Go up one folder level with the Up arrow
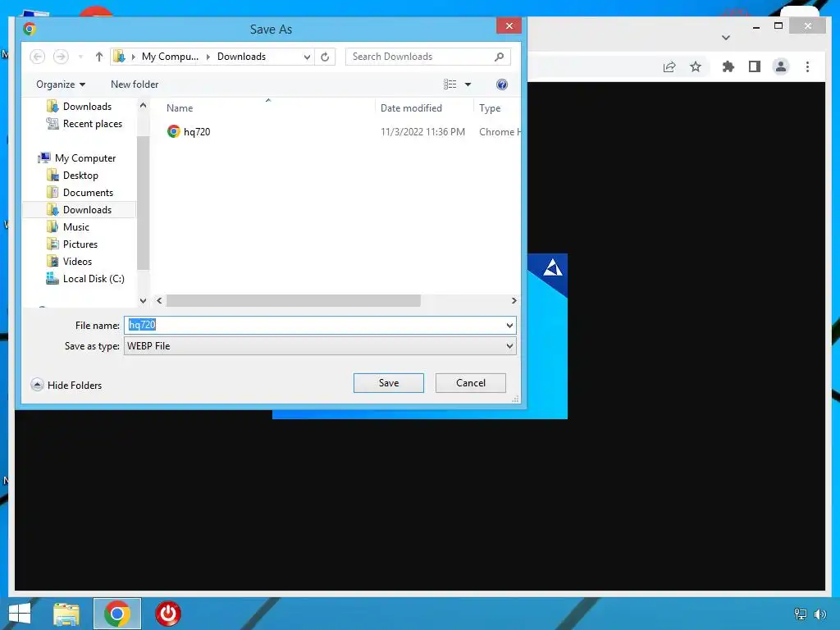Viewport: 840px width, 630px height. (x=98, y=57)
